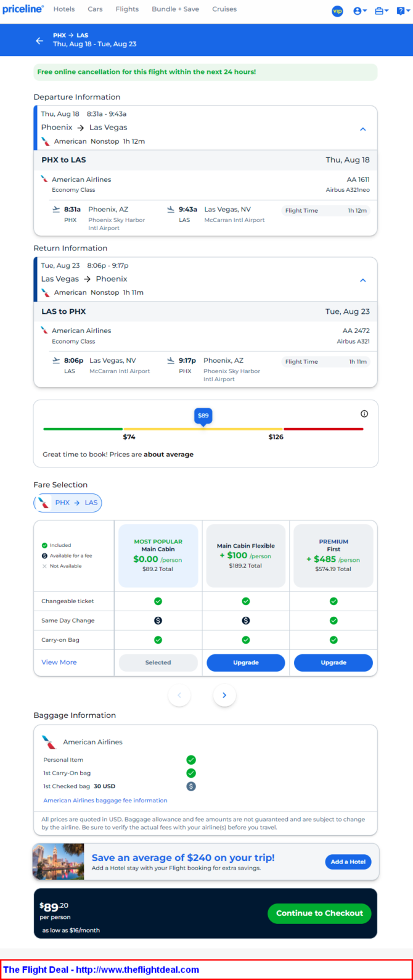Open the help question-mark menu

[x=403, y=11]
